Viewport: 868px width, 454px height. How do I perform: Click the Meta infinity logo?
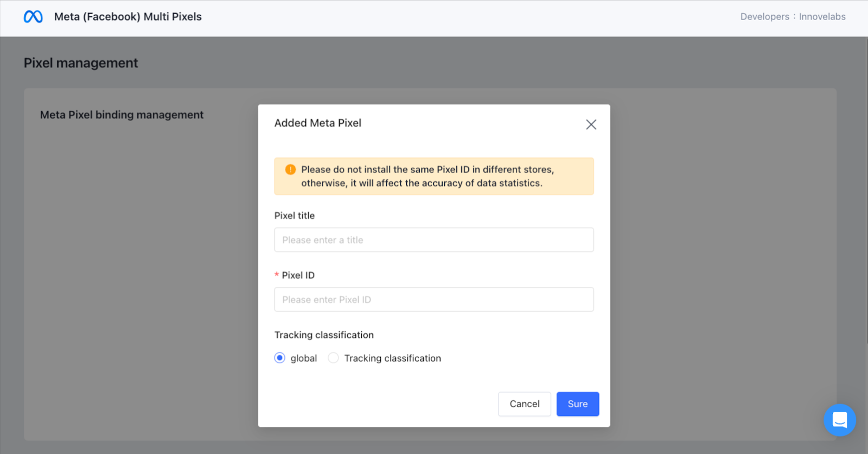point(33,17)
